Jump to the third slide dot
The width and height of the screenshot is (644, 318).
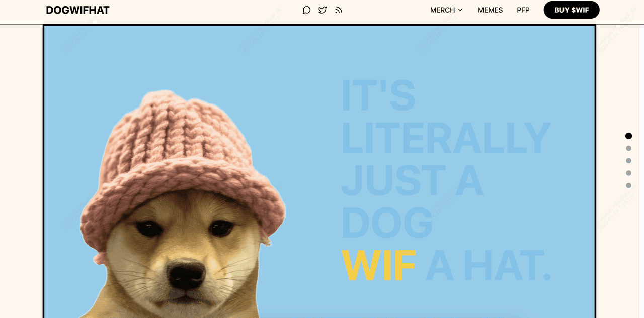[628, 161]
